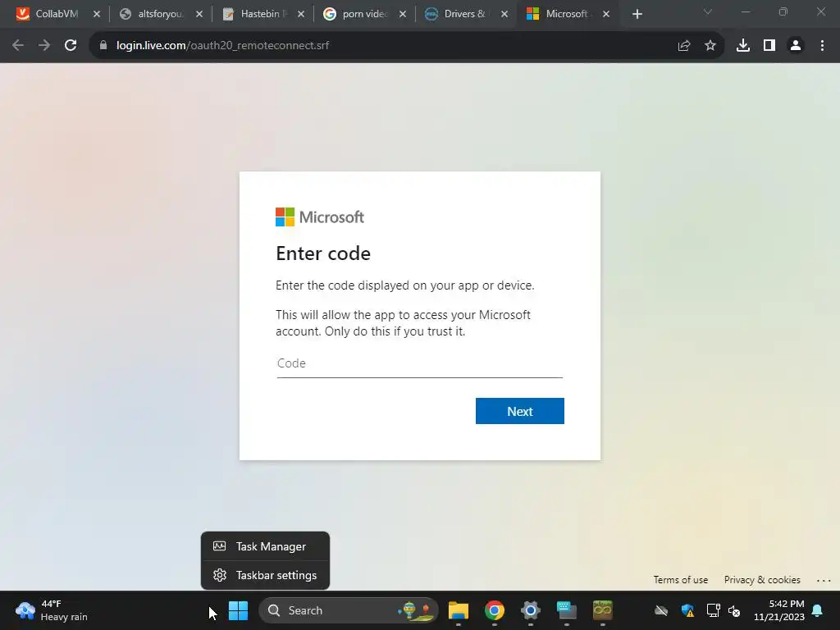The image size is (840, 630).
Task: Open Google Chrome from the taskbar
Action: point(495,610)
